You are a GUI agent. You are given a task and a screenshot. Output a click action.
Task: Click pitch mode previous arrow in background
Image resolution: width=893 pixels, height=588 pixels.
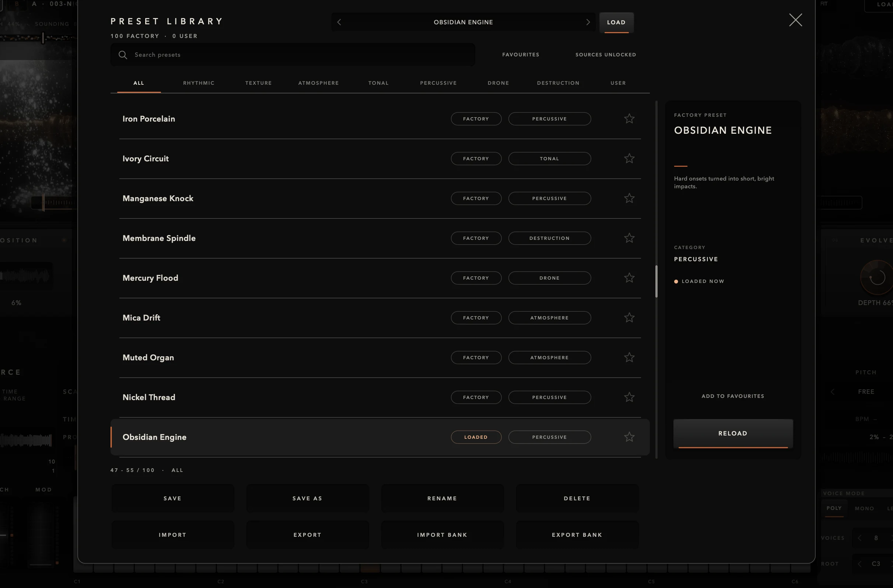point(833,392)
